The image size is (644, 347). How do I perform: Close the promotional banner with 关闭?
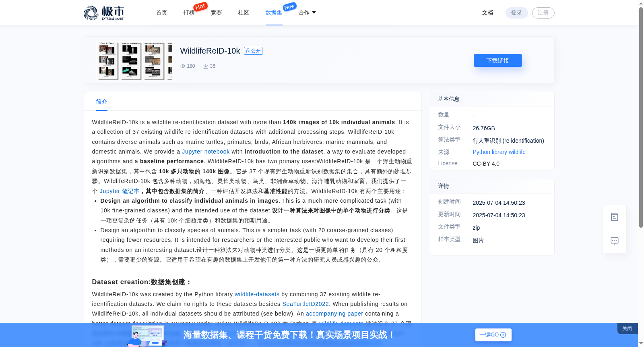pyautogui.click(x=627, y=328)
